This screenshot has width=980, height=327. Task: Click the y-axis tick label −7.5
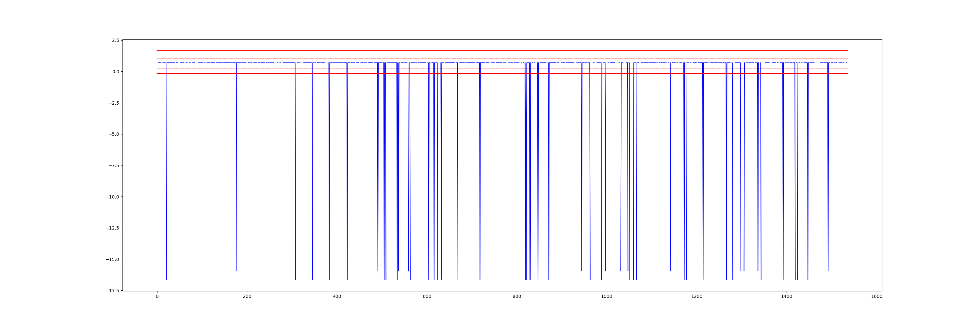(114, 165)
